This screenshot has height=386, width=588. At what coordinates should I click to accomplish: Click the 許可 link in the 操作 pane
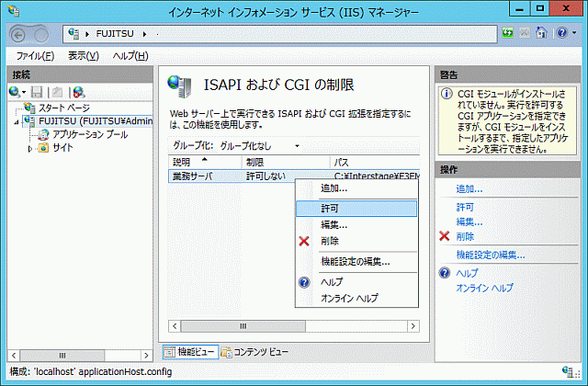click(465, 207)
